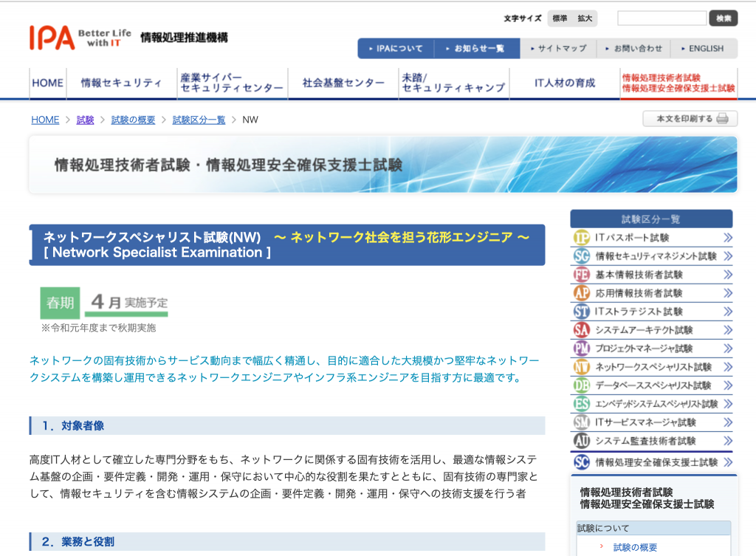Click the 試験 breadcrumb link
The image size is (756, 556).
pyautogui.click(x=86, y=120)
